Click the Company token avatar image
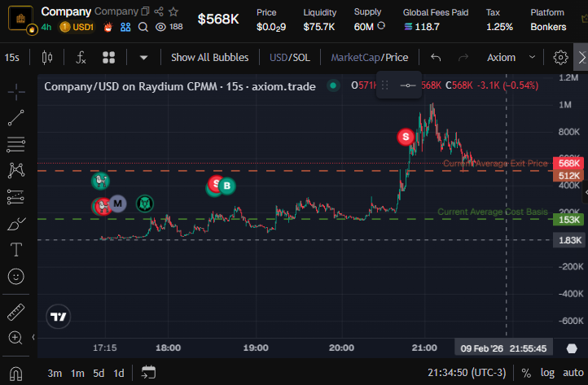Viewport: 588px width, 385px height. (x=20, y=19)
